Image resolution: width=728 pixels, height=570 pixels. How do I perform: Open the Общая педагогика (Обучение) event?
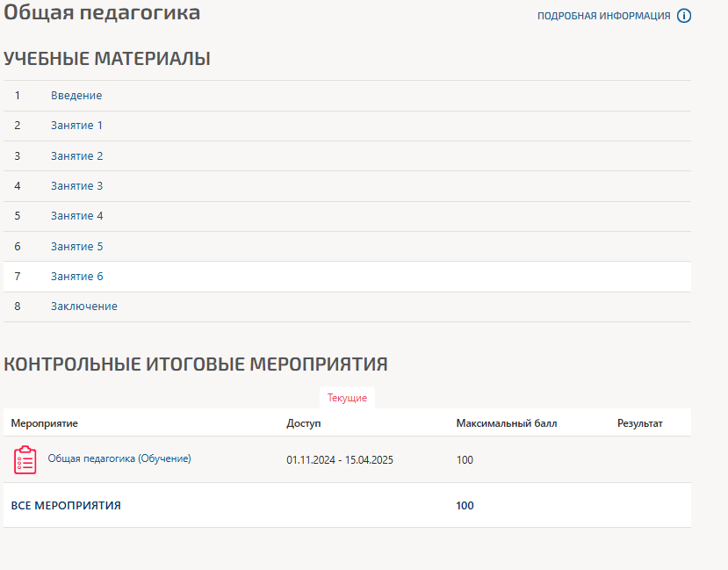point(119,458)
